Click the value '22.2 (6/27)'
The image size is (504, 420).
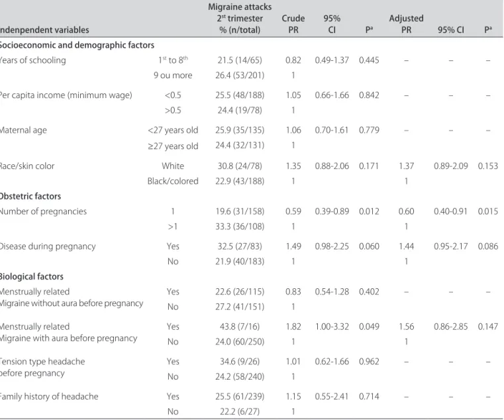point(240,411)
